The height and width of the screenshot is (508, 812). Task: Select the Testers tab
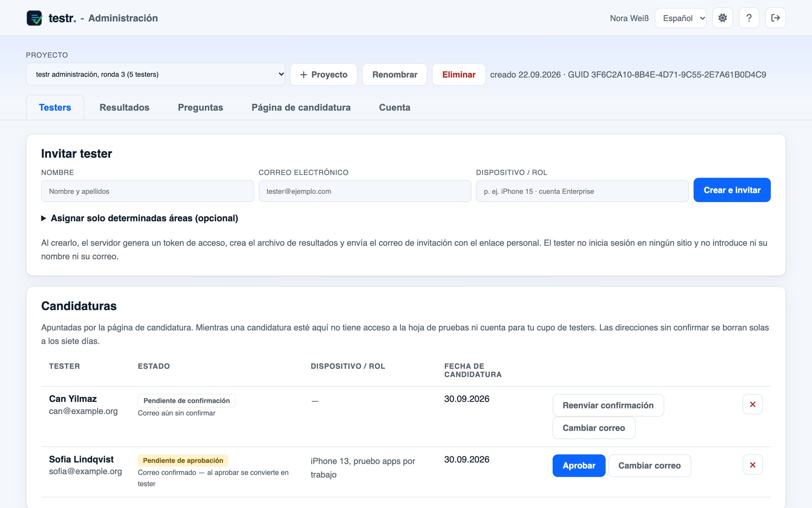pos(55,107)
